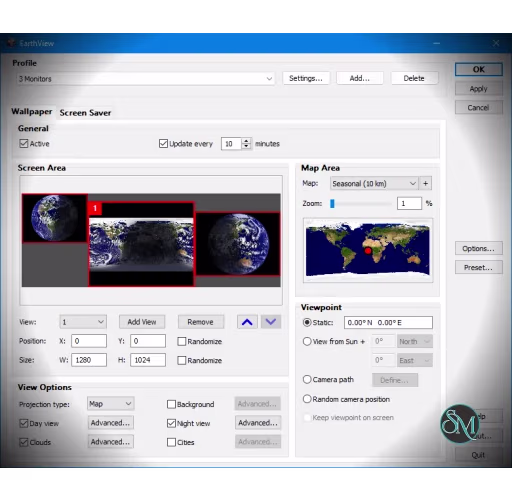The image size is (512, 500).
Task: Click the blue up arrow view order button
Action: pyautogui.click(x=247, y=322)
